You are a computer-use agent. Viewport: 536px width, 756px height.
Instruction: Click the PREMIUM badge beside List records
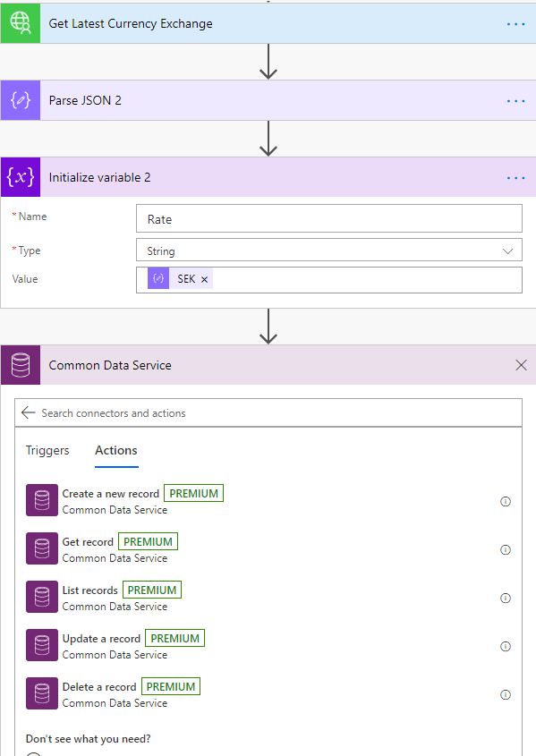[152, 590]
